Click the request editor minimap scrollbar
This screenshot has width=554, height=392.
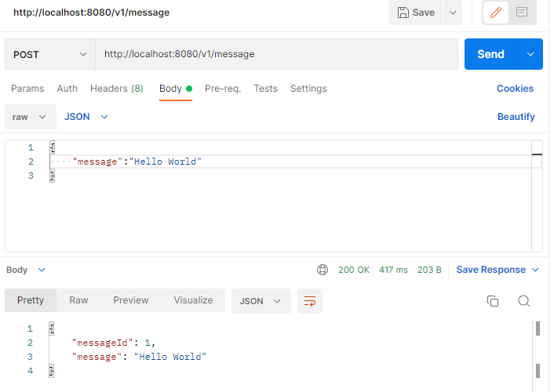click(x=537, y=196)
